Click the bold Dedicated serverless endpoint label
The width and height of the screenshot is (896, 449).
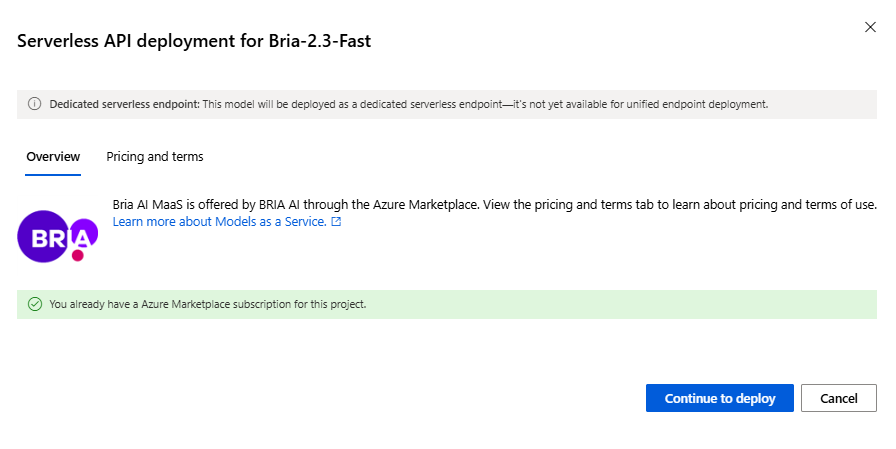click(124, 104)
